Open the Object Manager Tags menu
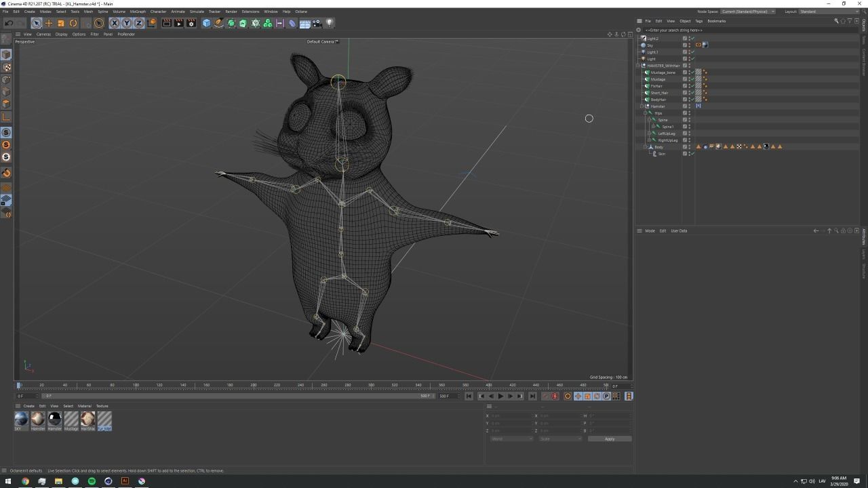868x488 pixels. pos(698,21)
